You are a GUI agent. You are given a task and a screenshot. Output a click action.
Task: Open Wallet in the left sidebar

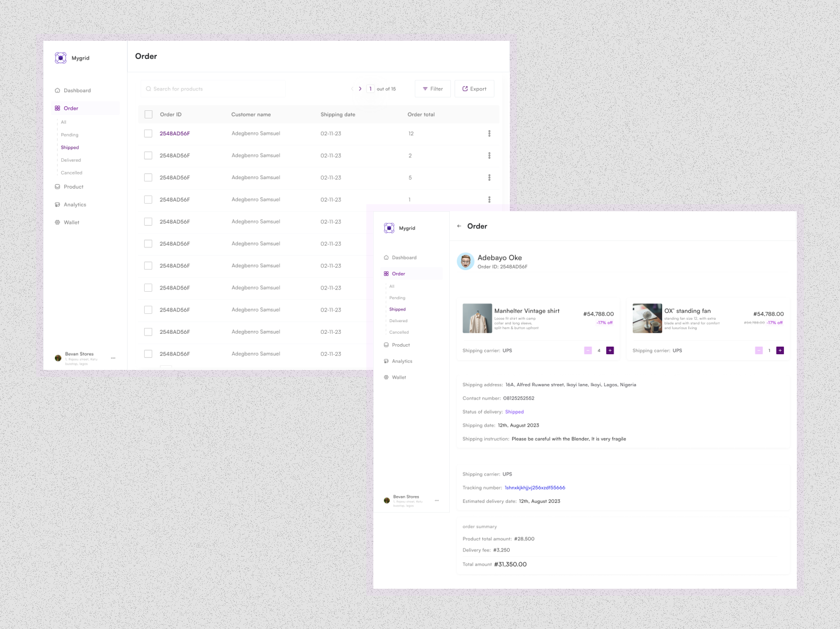tap(71, 222)
